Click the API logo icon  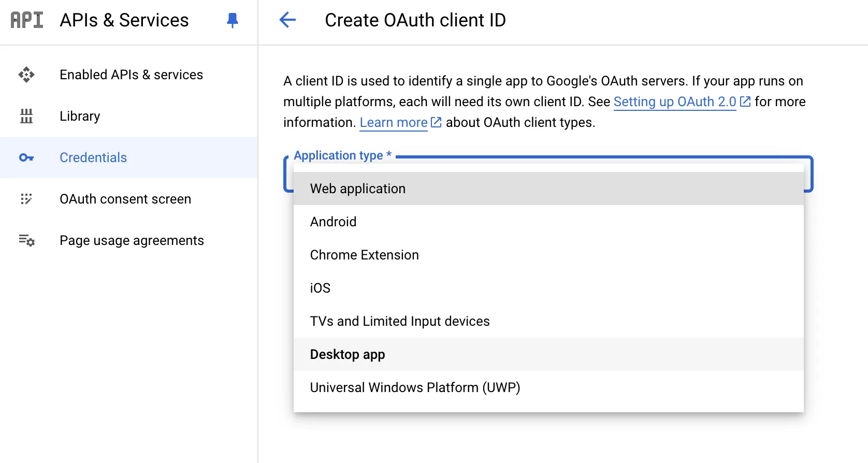click(x=27, y=20)
